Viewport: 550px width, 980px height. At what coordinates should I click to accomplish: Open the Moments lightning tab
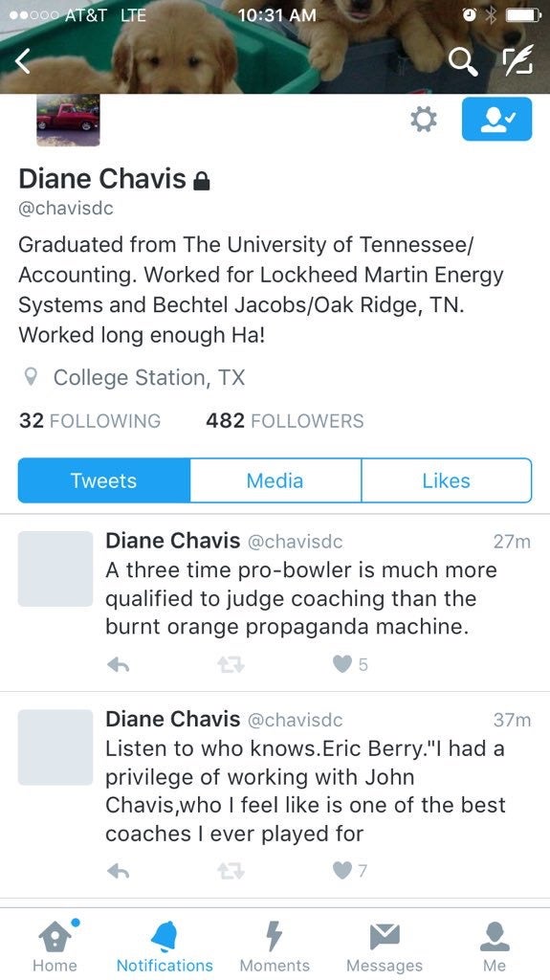[275, 945]
